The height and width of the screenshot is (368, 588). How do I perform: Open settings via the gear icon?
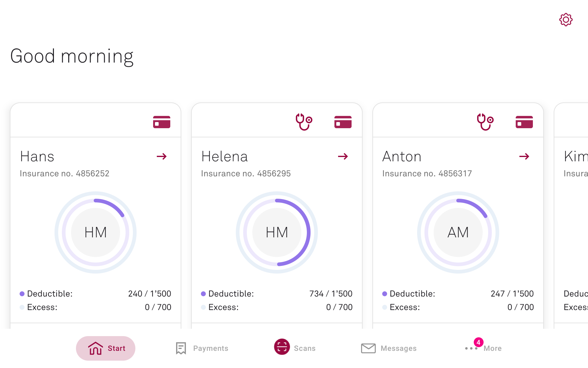point(566,20)
